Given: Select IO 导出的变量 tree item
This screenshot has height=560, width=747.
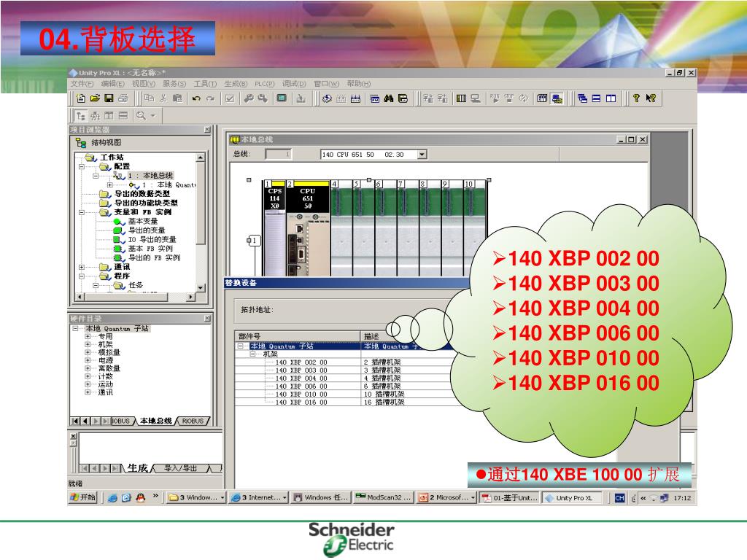Looking at the screenshot, I should tap(152, 239).
